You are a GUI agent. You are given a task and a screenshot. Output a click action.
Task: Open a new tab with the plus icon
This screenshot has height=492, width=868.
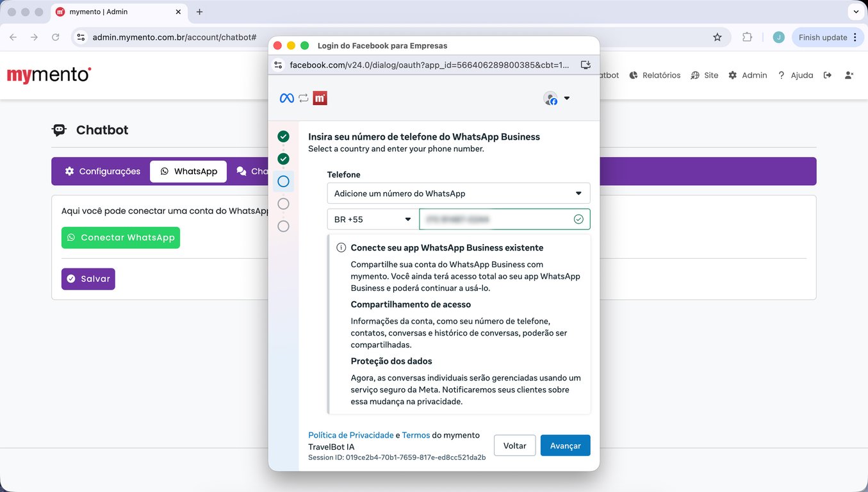pyautogui.click(x=199, y=12)
